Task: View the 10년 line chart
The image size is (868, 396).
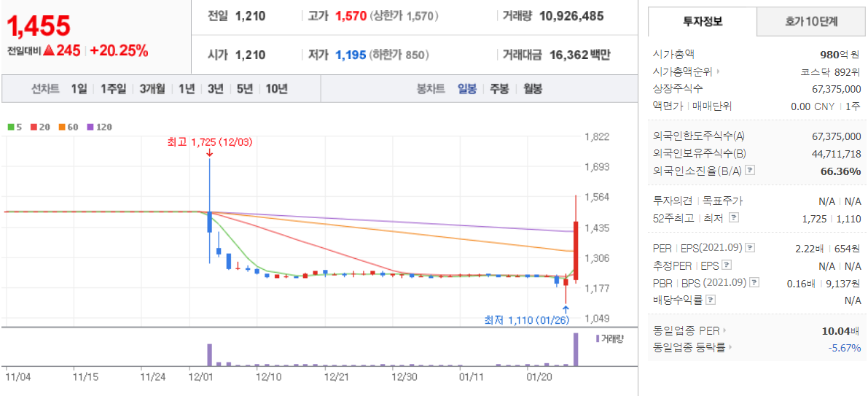Action: pyautogui.click(x=276, y=89)
